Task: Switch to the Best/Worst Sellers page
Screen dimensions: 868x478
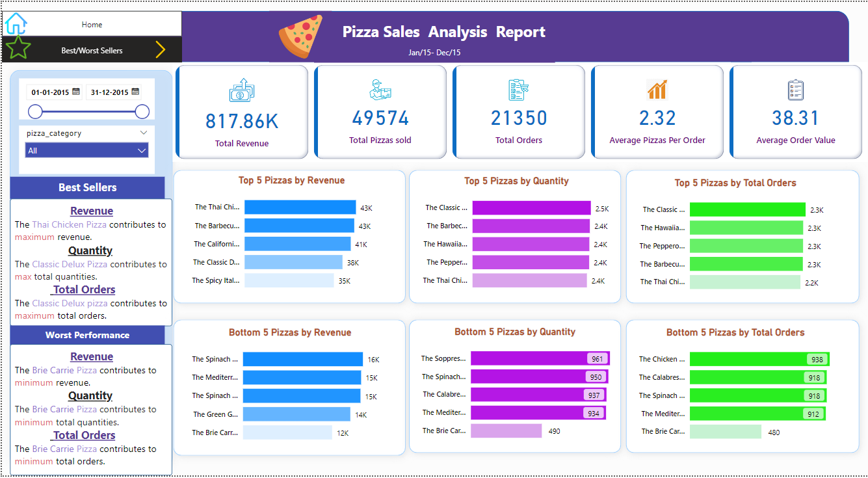Action: (91, 49)
